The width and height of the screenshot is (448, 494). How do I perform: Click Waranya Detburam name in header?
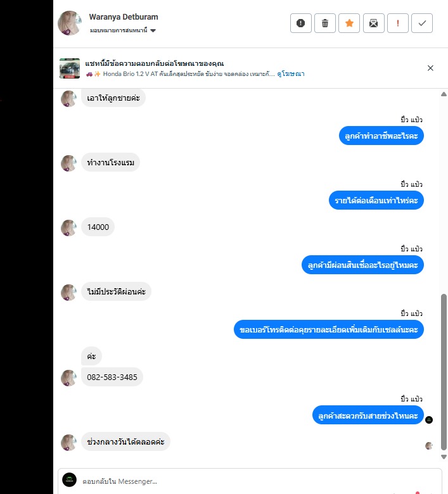coord(124,17)
